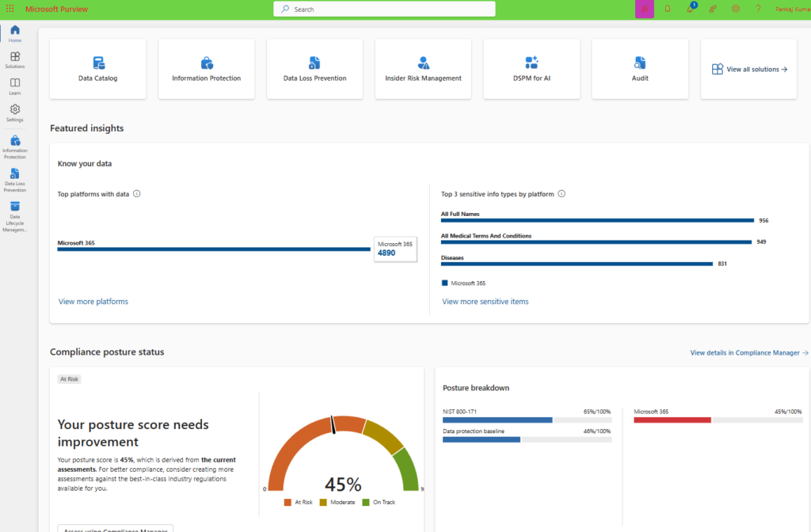Viewport: 811px width, 532px height.
Task: Click the Posture breakdown heading
Action: [x=476, y=388]
